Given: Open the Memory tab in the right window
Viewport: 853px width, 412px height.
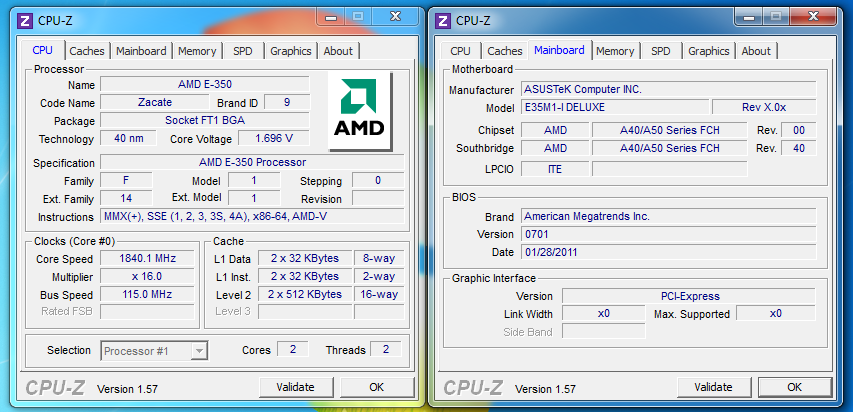Looking at the screenshot, I should [615, 51].
